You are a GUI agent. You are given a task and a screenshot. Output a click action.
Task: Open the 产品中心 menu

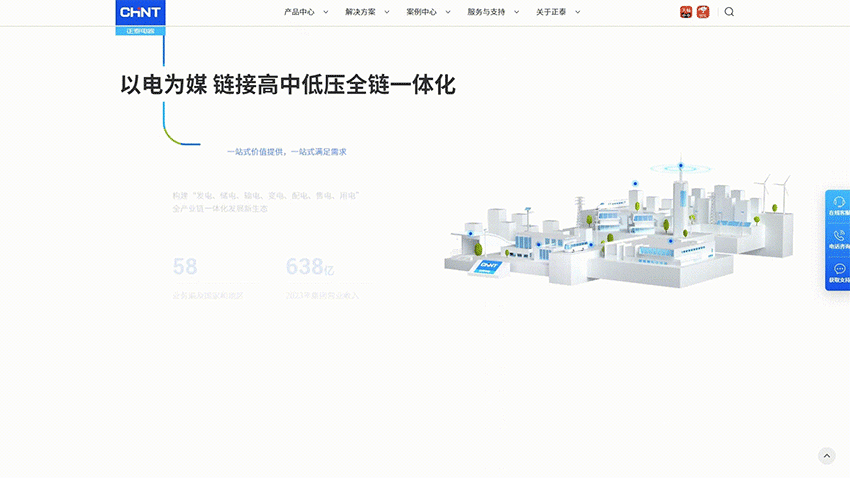[299, 12]
